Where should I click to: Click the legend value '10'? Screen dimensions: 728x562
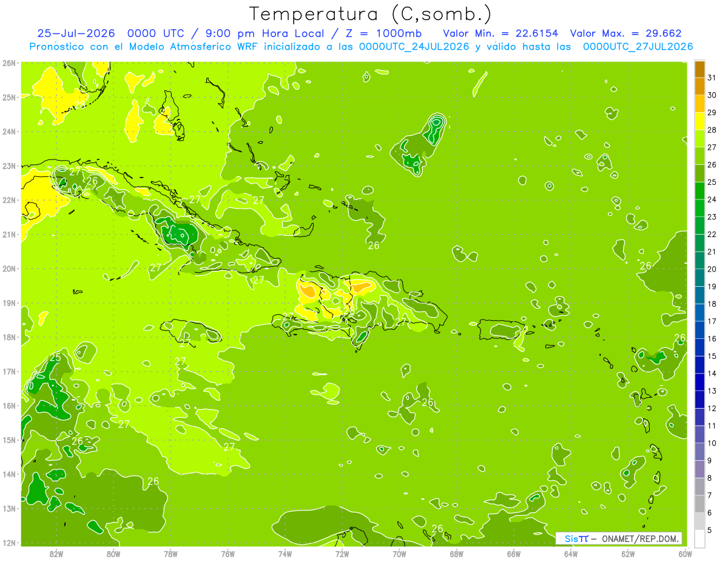pyautogui.click(x=712, y=443)
